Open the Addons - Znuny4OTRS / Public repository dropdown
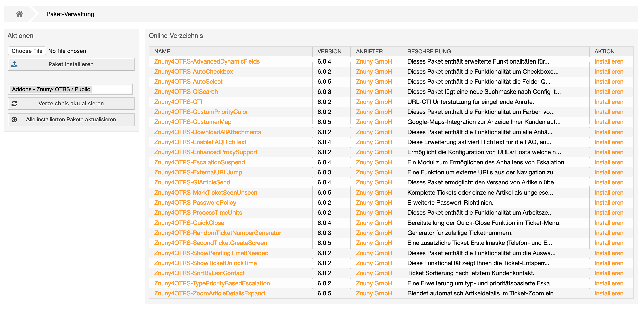The image size is (644, 310). pyautogui.click(x=70, y=89)
